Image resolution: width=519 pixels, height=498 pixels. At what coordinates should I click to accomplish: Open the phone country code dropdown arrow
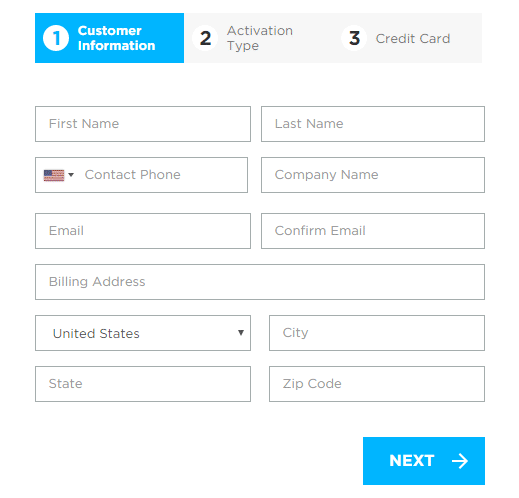71,175
